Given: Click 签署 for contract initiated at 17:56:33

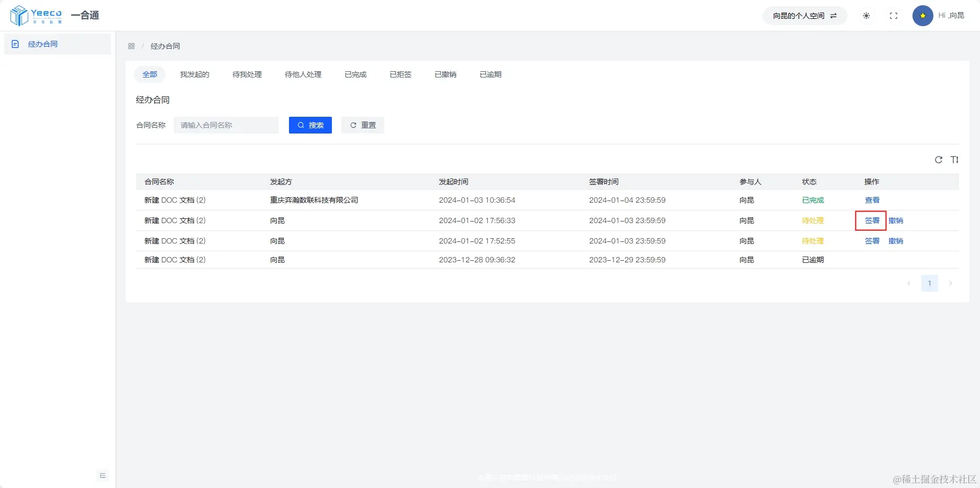Looking at the screenshot, I should [872, 220].
